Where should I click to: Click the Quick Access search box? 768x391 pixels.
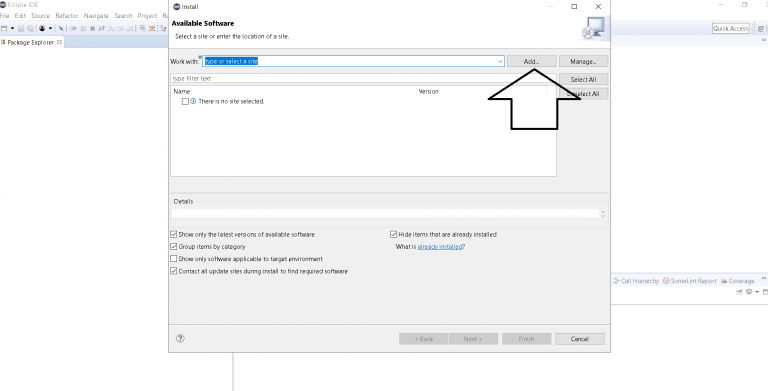click(x=731, y=28)
